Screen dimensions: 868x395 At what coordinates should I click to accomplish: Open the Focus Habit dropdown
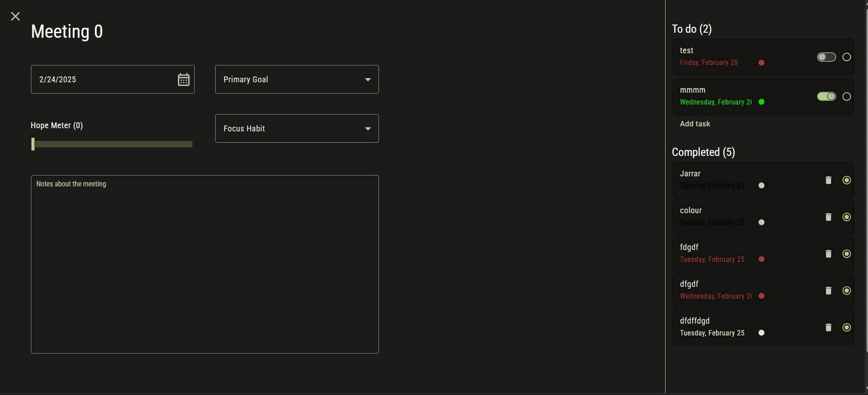coord(297,129)
